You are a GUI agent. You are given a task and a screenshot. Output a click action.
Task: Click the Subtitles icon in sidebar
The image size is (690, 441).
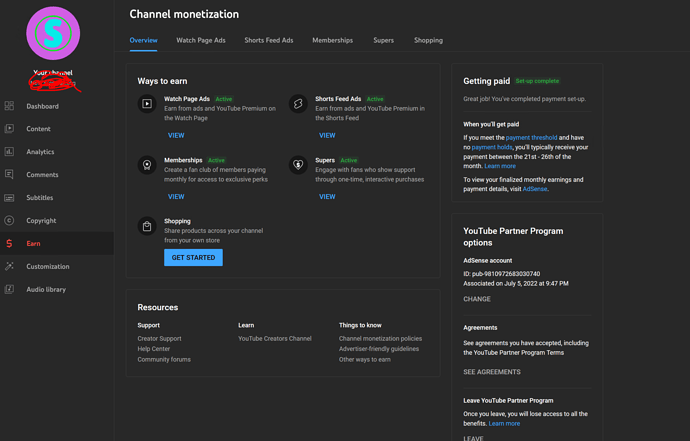9,198
